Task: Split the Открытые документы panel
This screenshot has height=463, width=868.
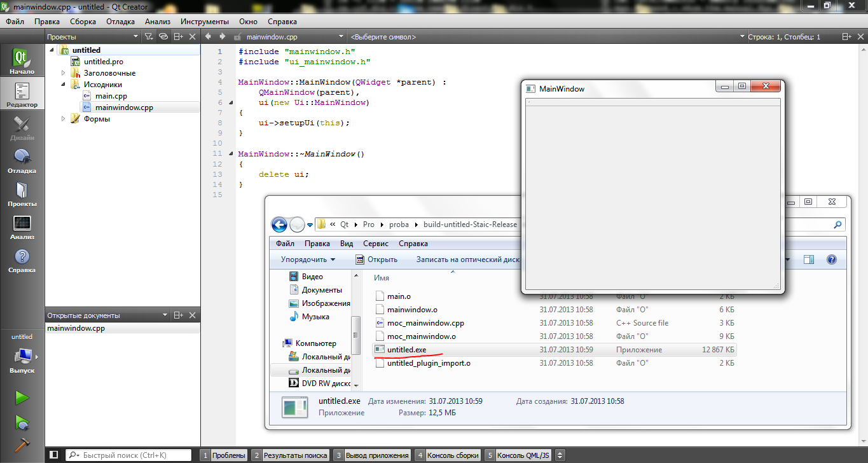Action: click(179, 315)
